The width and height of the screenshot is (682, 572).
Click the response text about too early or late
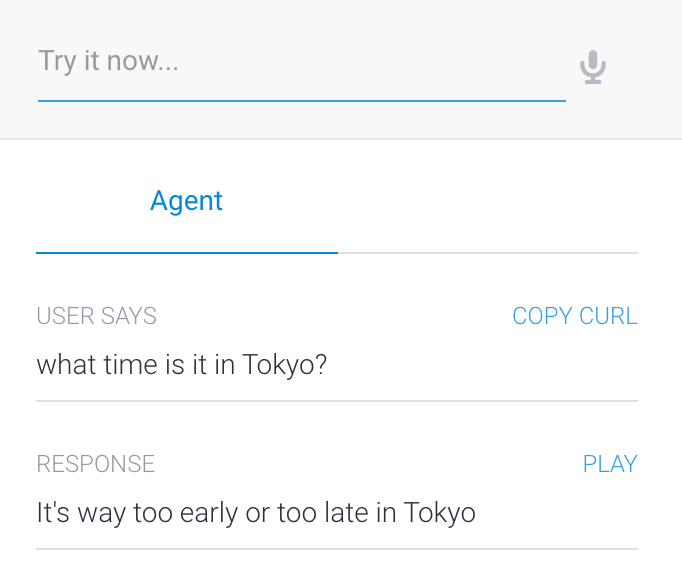[256, 512]
